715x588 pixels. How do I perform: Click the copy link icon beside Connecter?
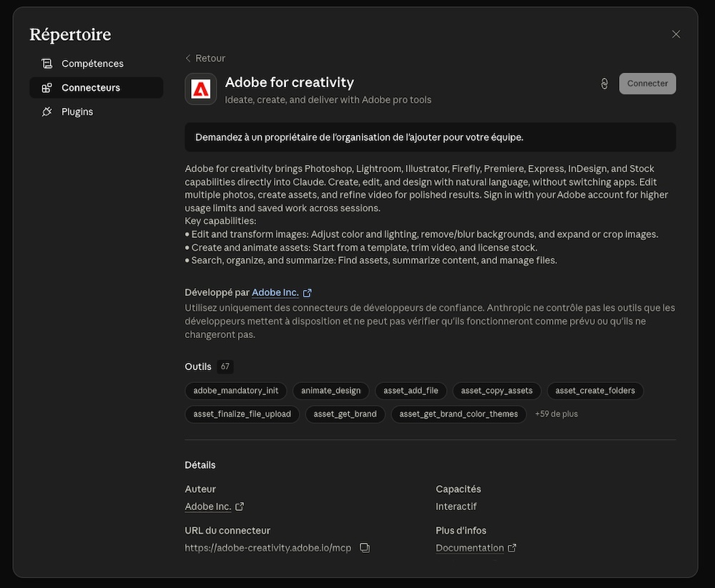(x=604, y=84)
